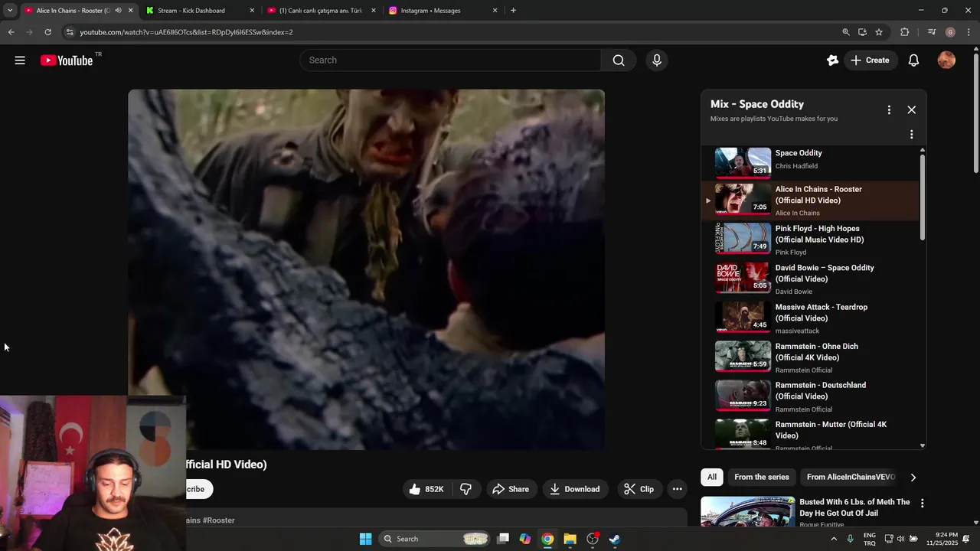Image resolution: width=980 pixels, height=551 pixels.
Task: Click the YouTube search input field
Action: click(450, 60)
